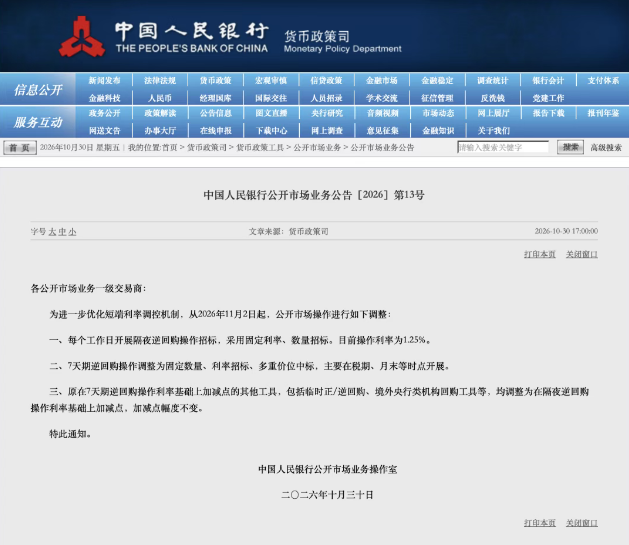Go to 公告信息

pyautogui.click(x=215, y=113)
